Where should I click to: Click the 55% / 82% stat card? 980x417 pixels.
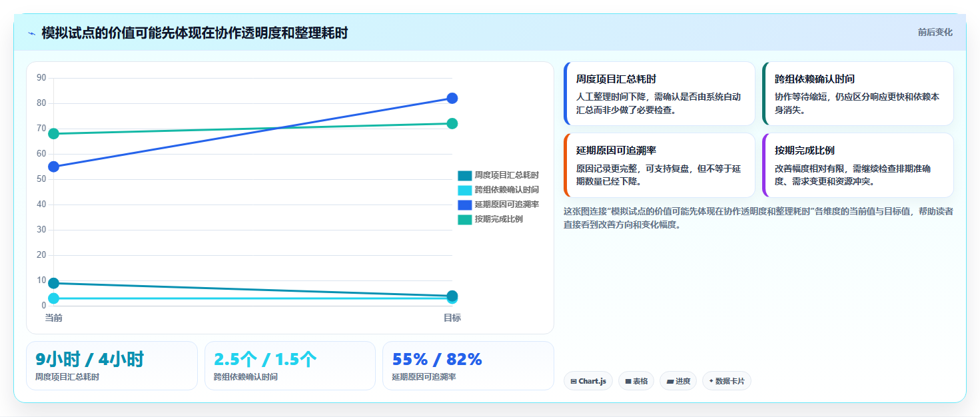pyautogui.click(x=468, y=366)
